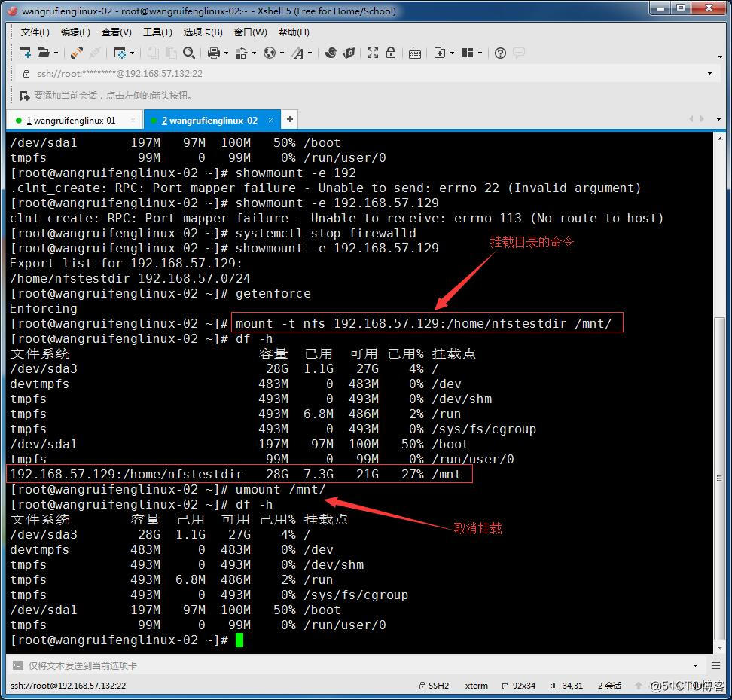
Task: Open Help question mark icon
Action: point(500,53)
